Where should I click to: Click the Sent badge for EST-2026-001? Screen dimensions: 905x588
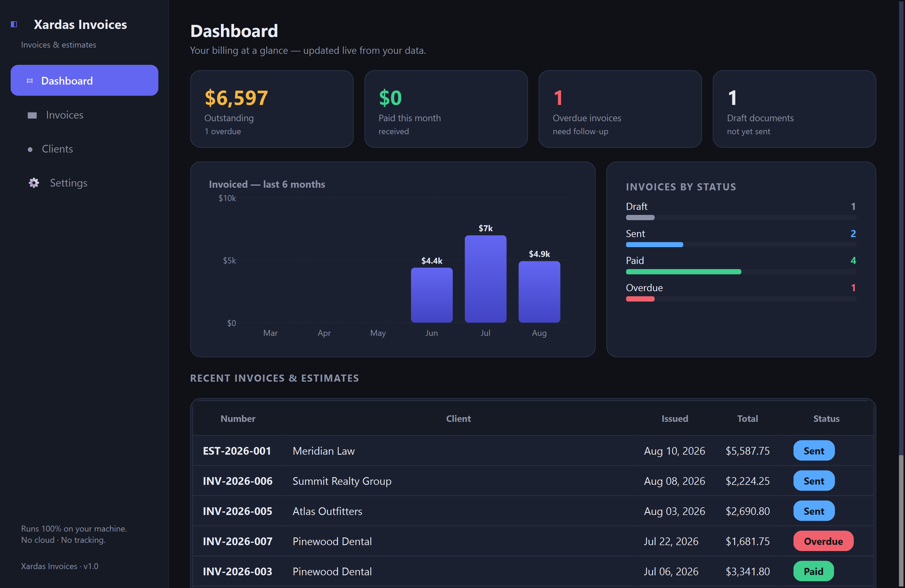click(x=814, y=451)
